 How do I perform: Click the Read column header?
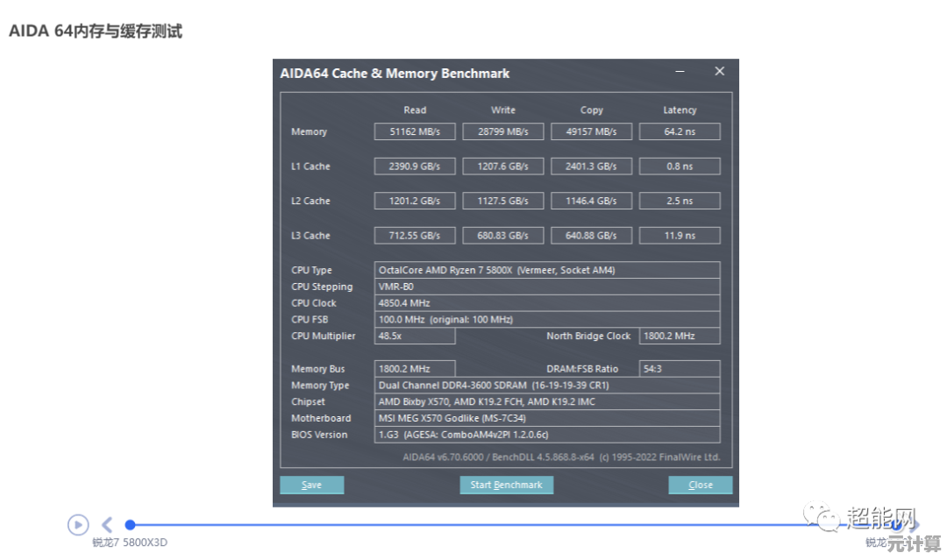pyautogui.click(x=415, y=110)
